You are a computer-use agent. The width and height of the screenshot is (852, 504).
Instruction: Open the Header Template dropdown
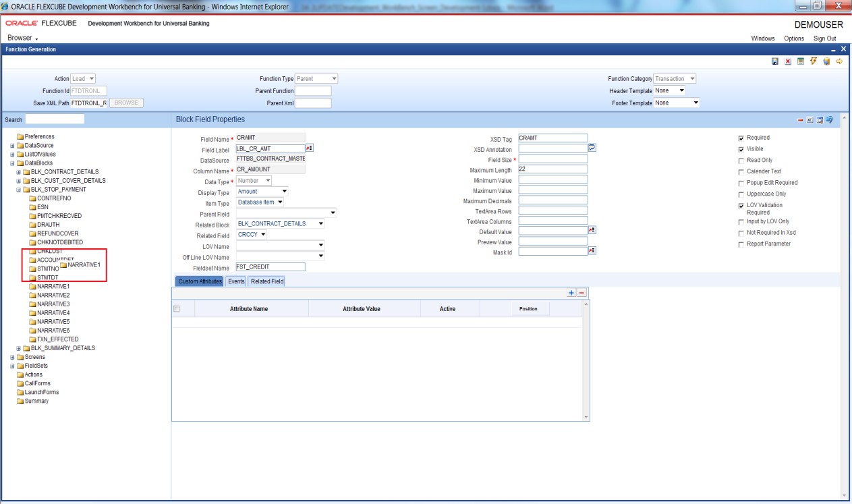tap(671, 90)
